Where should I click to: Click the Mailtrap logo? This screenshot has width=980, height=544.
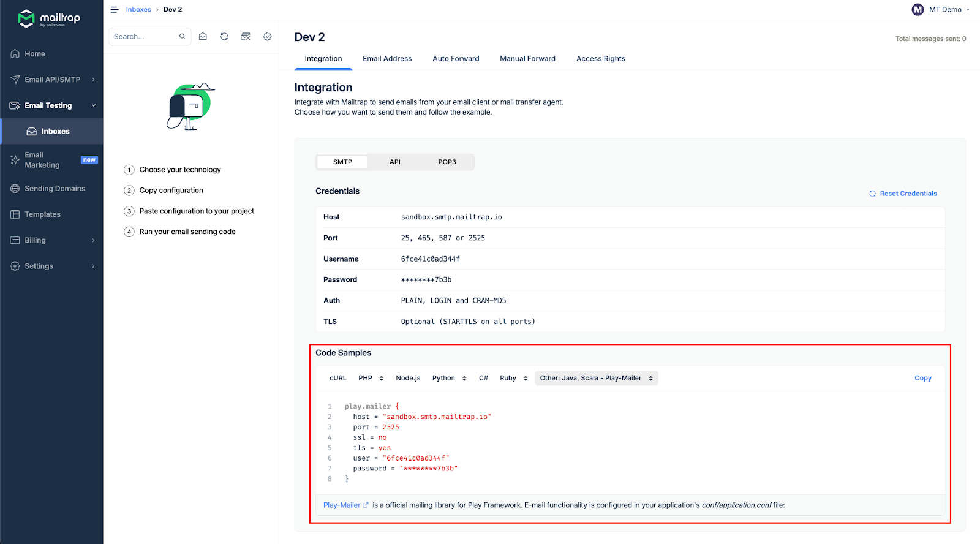click(50, 18)
